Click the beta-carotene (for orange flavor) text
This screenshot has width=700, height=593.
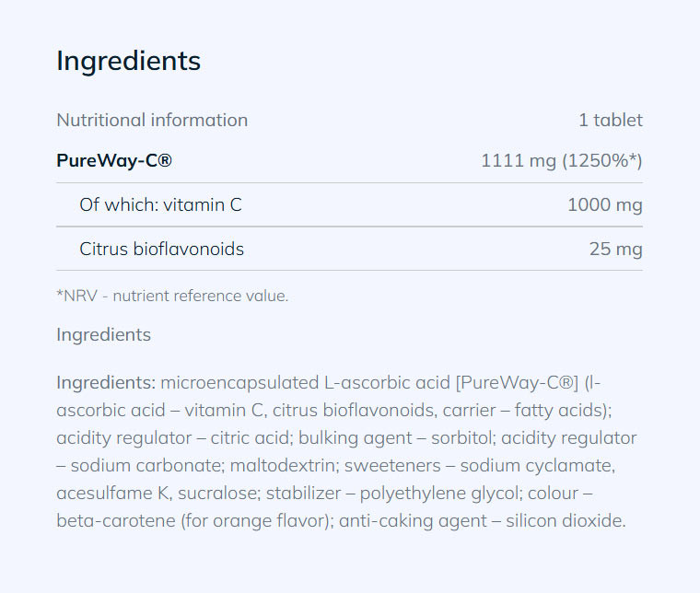click(x=193, y=520)
